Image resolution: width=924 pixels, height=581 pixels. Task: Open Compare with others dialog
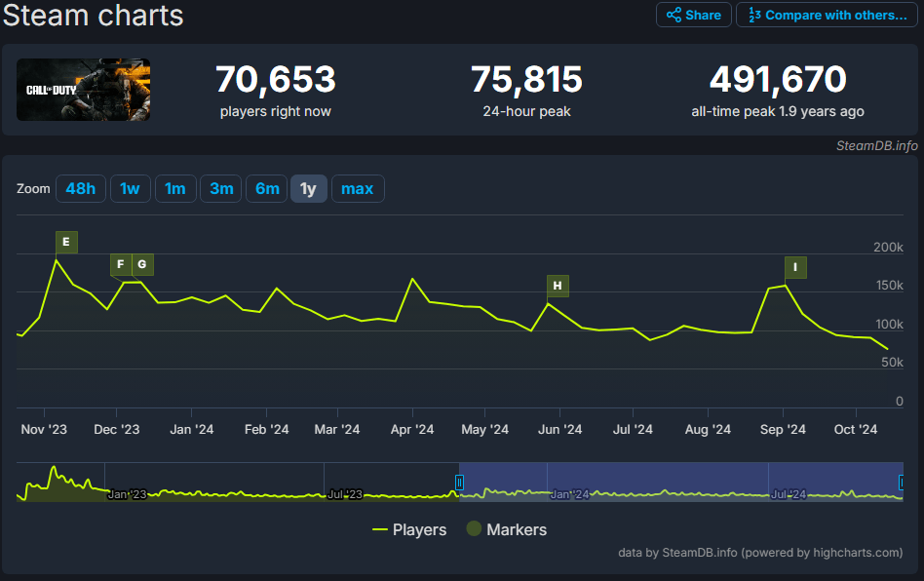click(x=827, y=15)
